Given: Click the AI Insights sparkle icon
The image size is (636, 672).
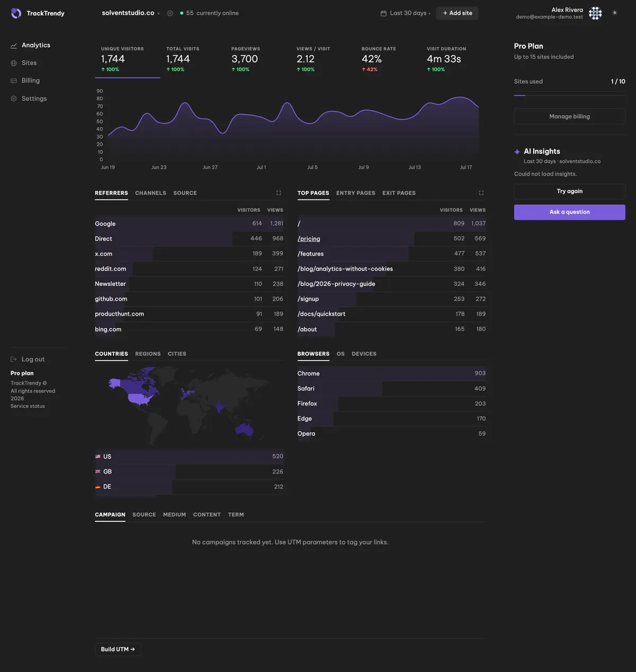Looking at the screenshot, I should pos(517,152).
